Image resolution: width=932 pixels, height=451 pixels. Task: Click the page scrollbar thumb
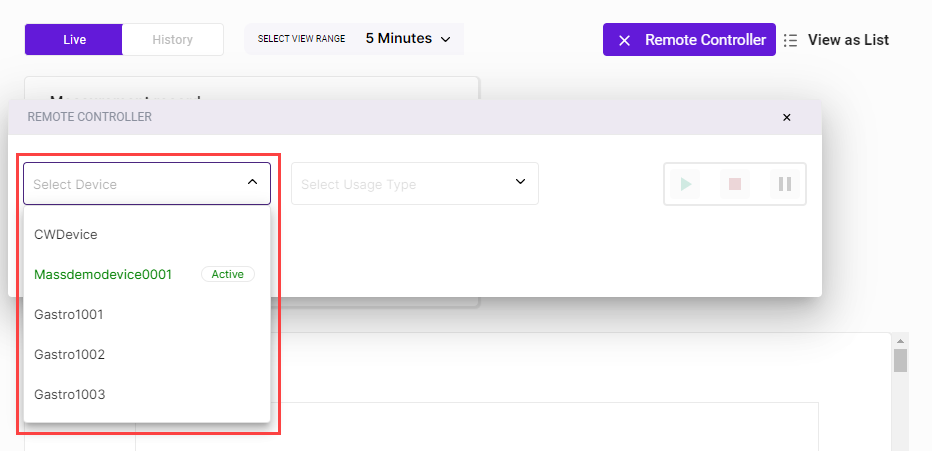[x=900, y=360]
